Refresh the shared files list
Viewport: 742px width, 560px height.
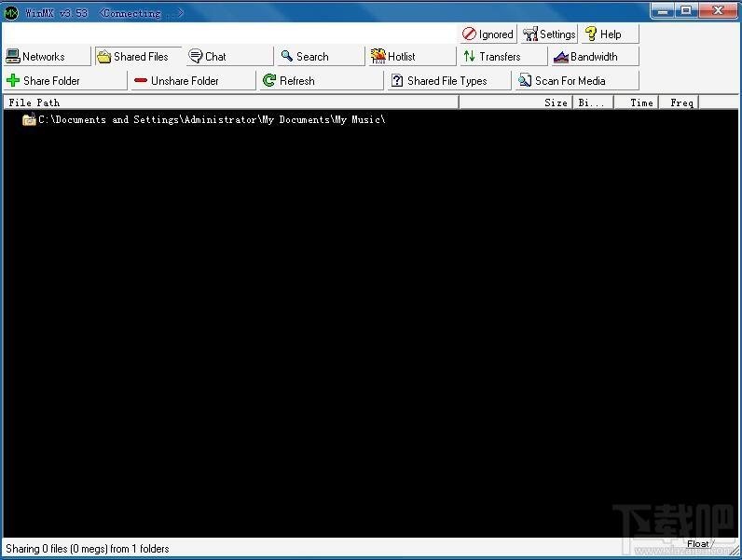tap(322, 80)
